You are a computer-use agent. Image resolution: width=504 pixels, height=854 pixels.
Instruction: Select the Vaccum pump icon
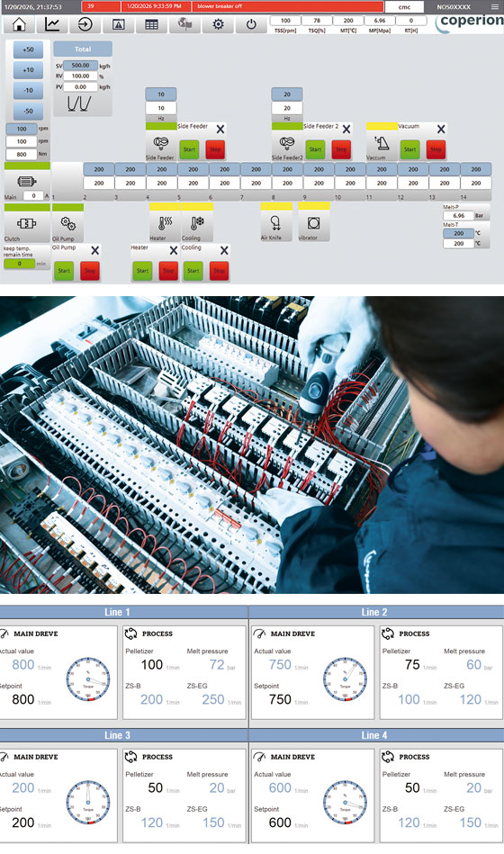381,143
